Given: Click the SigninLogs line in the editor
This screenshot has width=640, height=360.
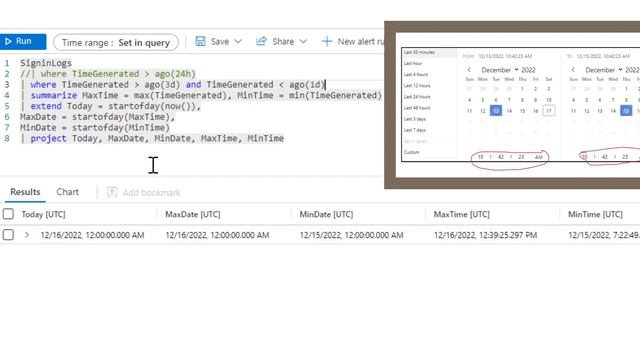Looking at the screenshot, I should [x=46, y=63].
